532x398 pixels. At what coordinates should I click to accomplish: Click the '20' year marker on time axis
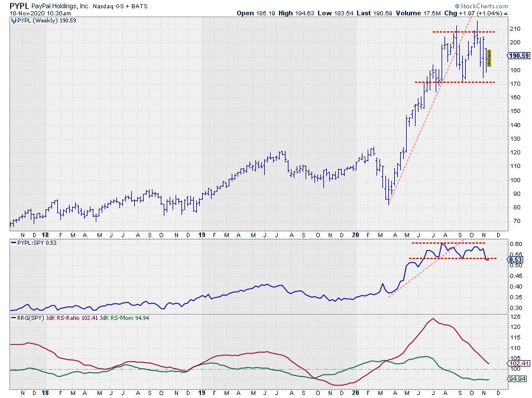pos(355,391)
